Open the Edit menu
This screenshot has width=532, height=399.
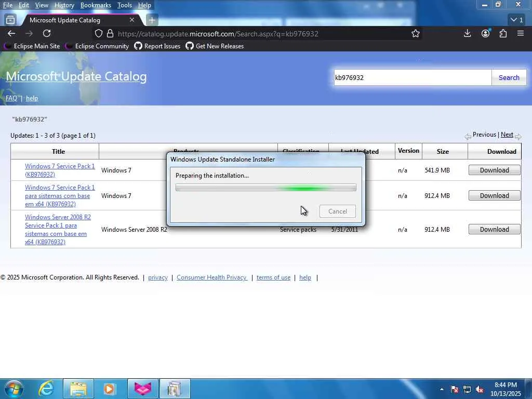pos(23,5)
